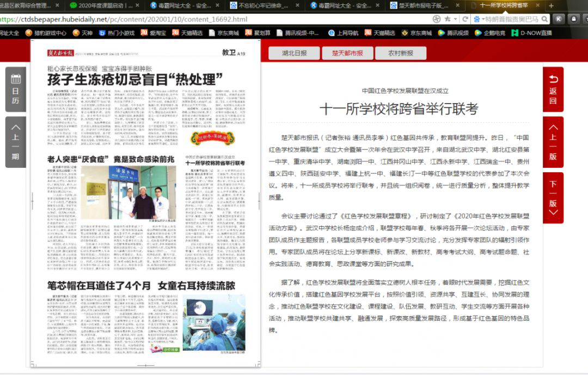Click the doctors photo in the newspaper page
The height and width of the screenshot is (375, 588).
(x=128, y=192)
